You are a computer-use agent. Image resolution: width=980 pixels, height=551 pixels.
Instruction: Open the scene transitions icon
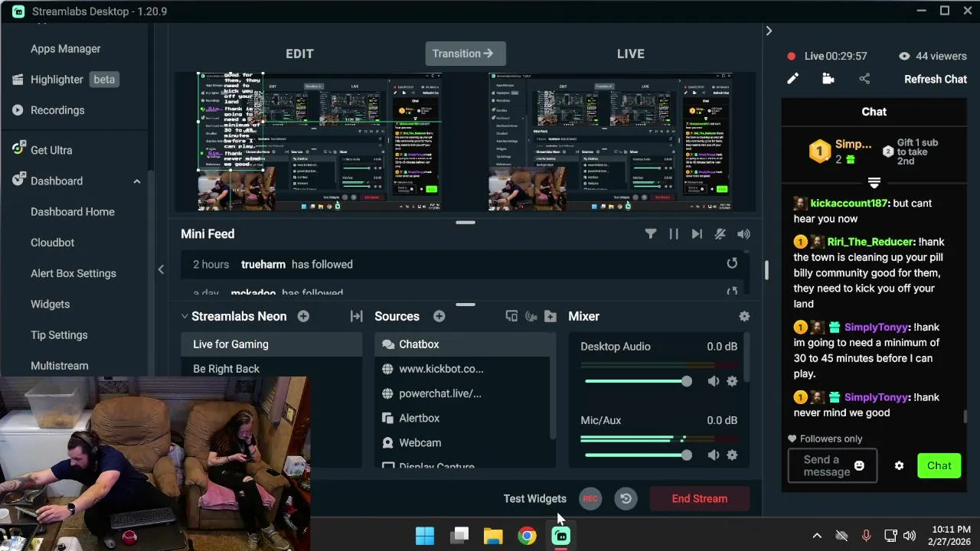356,316
